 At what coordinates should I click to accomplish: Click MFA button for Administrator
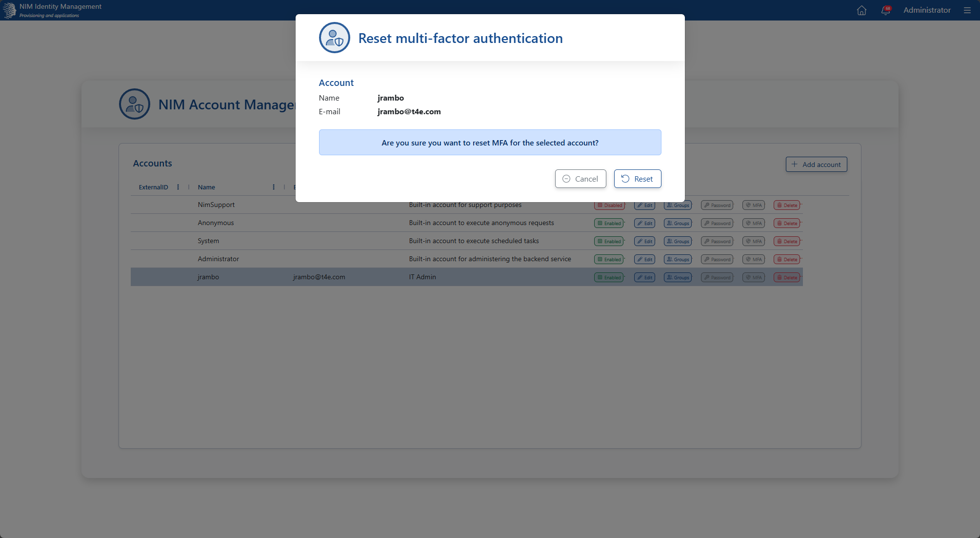754,259
